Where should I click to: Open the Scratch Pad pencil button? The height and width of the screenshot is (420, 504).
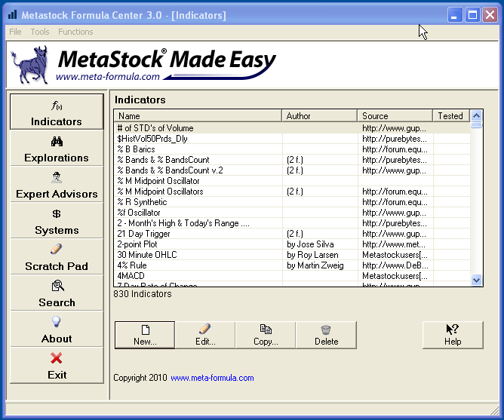(57, 256)
